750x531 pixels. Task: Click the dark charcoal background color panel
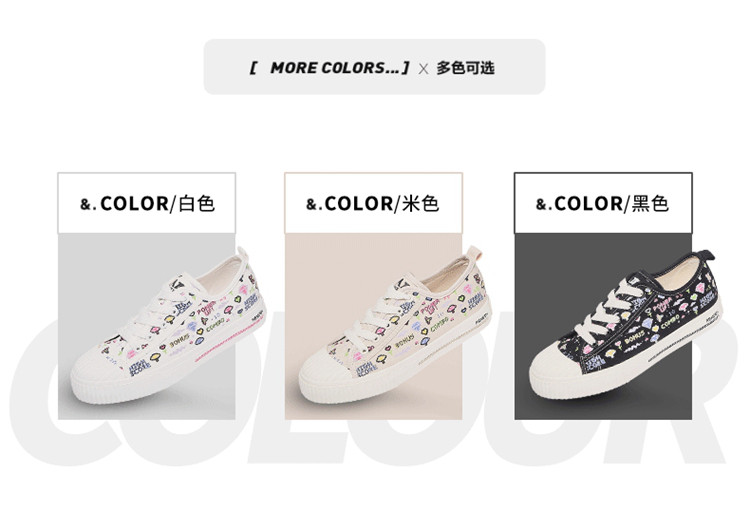point(603,326)
